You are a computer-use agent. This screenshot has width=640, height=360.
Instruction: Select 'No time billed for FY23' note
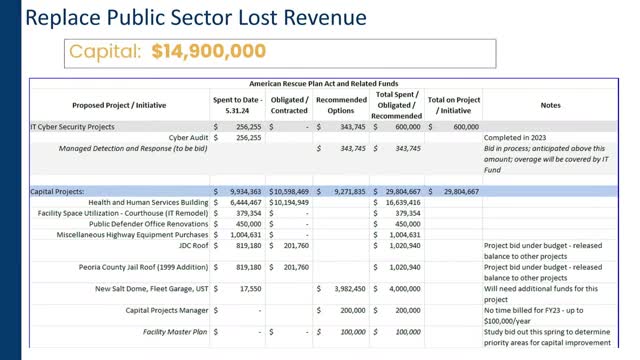[x=533, y=316]
